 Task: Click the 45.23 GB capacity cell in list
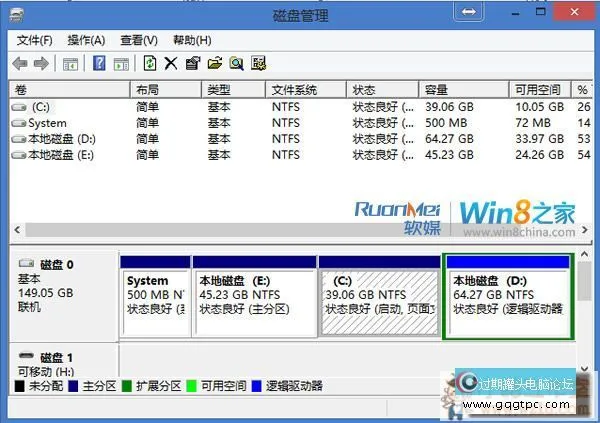(450, 155)
